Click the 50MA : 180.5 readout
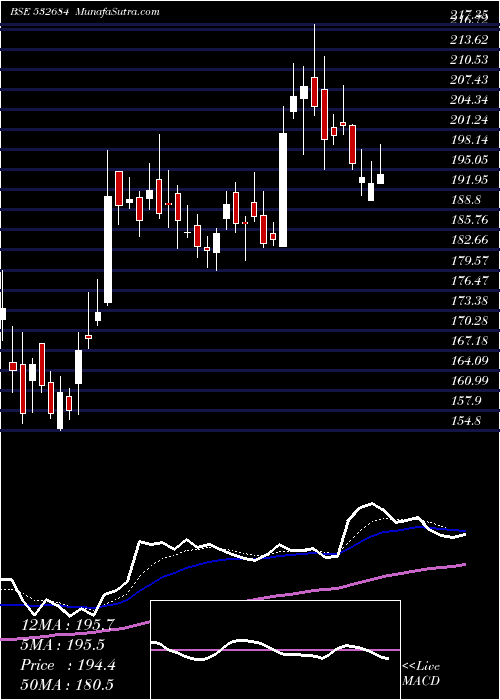 pyautogui.click(x=68, y=685)
